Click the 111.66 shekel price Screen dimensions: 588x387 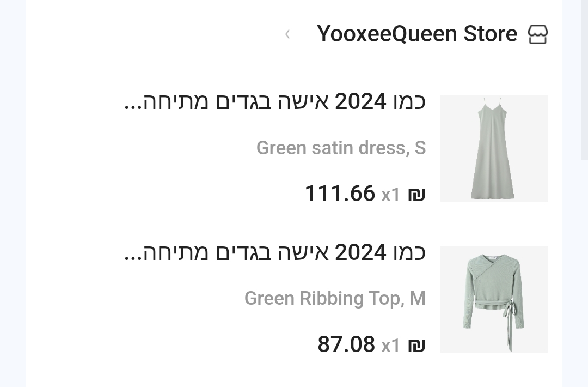[x=341, y=194]
